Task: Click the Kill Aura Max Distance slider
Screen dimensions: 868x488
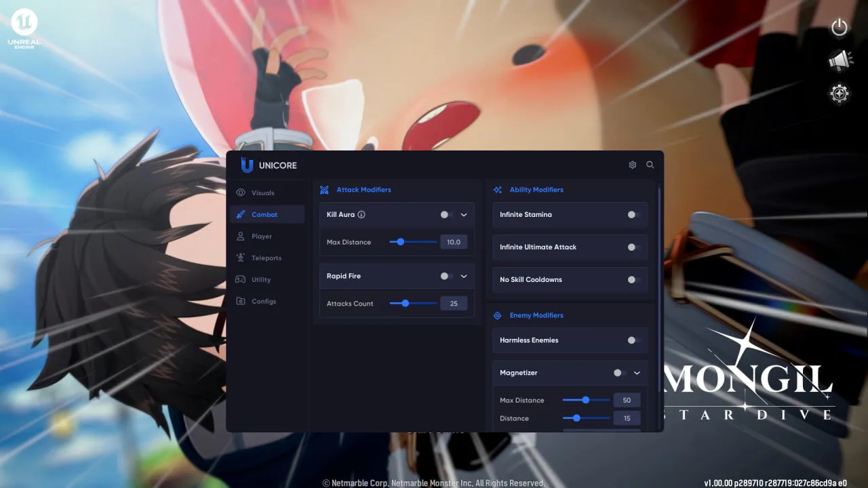Action: click(x=413, y=242)
